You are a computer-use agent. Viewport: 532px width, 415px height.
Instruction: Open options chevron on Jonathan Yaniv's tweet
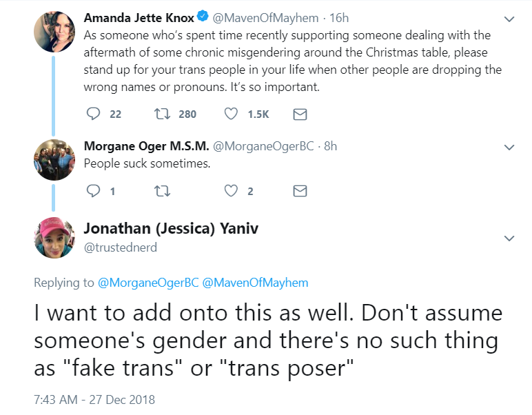pyautogui.click(x=509, y=239)
